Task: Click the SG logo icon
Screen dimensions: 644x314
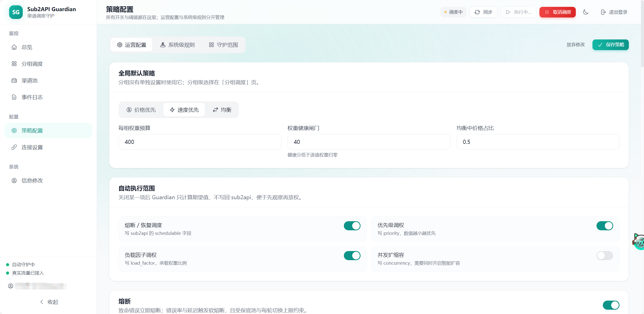Action: 16,12
